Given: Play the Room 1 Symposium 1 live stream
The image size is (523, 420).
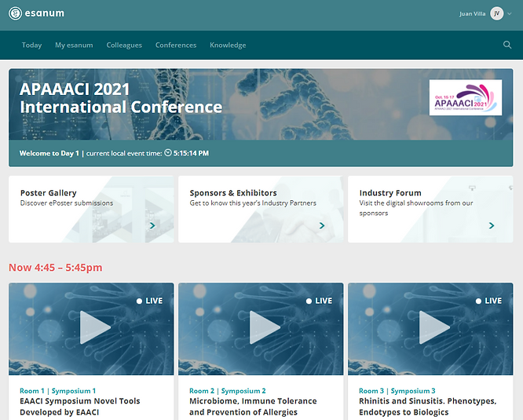Looking at the screenshot, I should pyautogui.click(x=95, y=327).
